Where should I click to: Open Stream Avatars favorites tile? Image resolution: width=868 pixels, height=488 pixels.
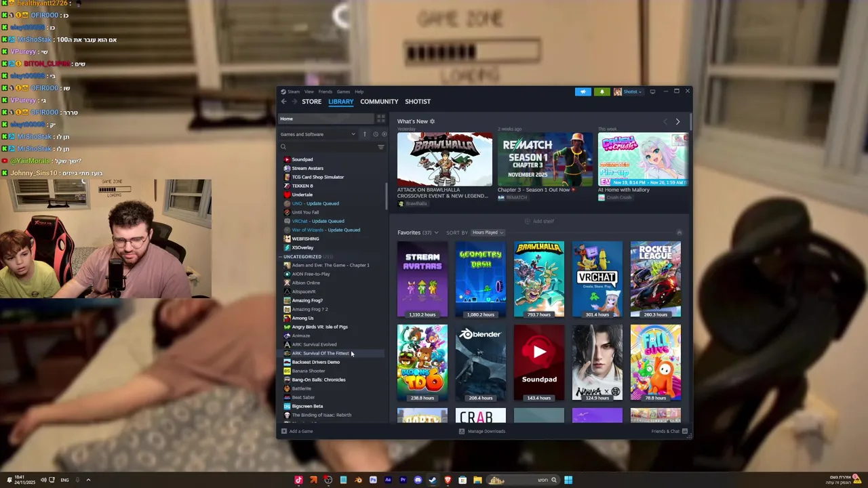[422, 279]
